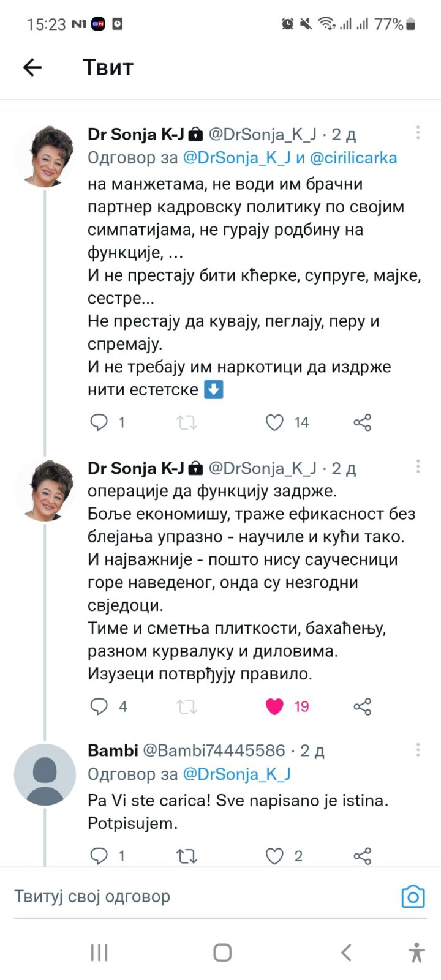Open replies on the 4-comment tweet
Image resolution: width=441 pixels, height=980 pixels.
[x=99, y=706]
